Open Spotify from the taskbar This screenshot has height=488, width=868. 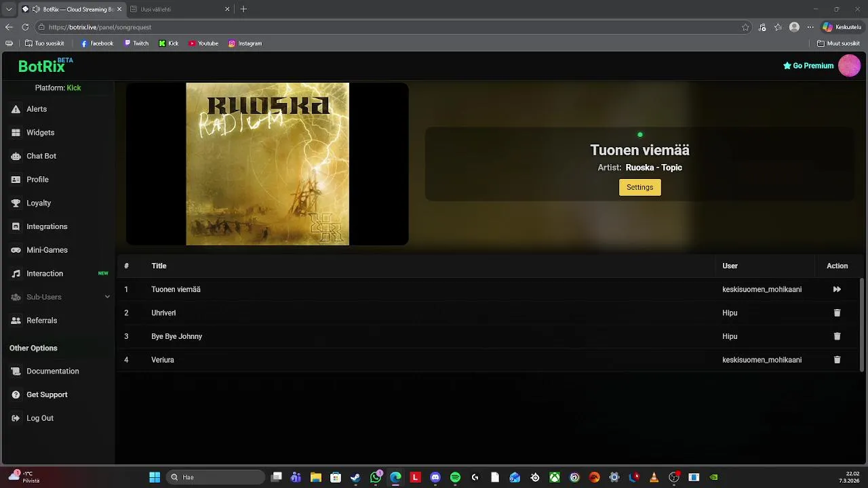pos(455,477)
